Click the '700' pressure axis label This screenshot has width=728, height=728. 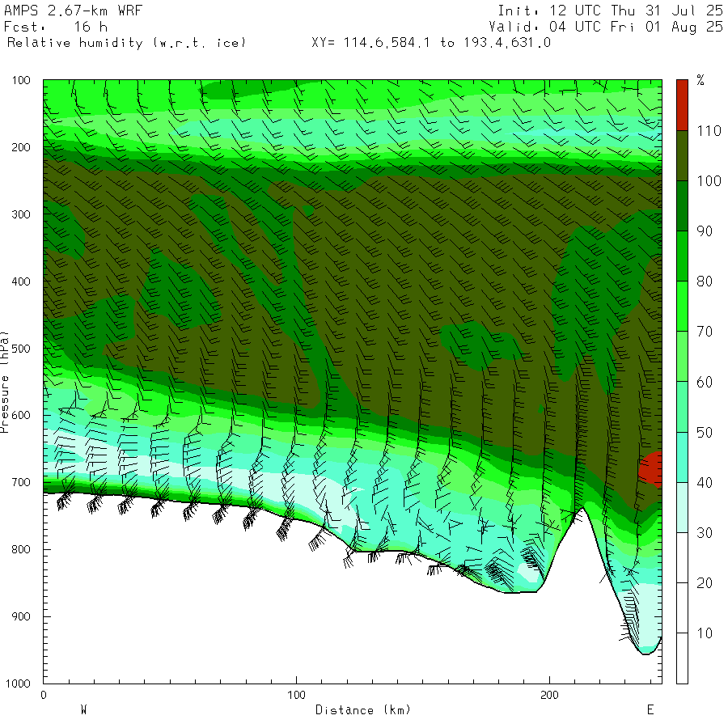[21, 482]
